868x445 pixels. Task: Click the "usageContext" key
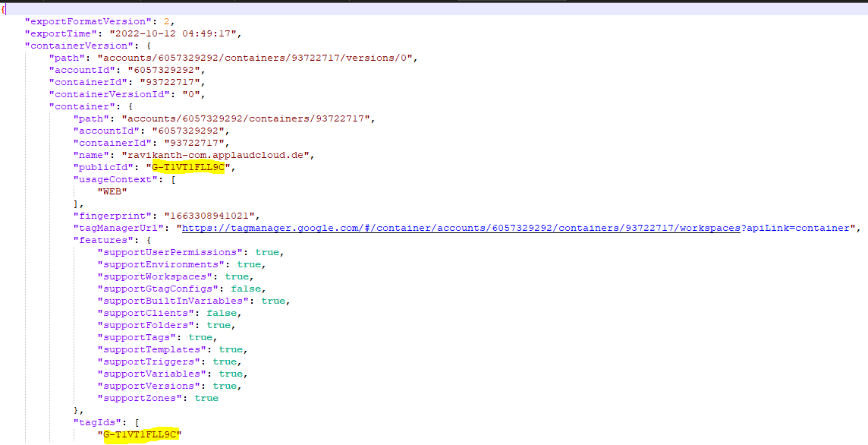(115, 179)
